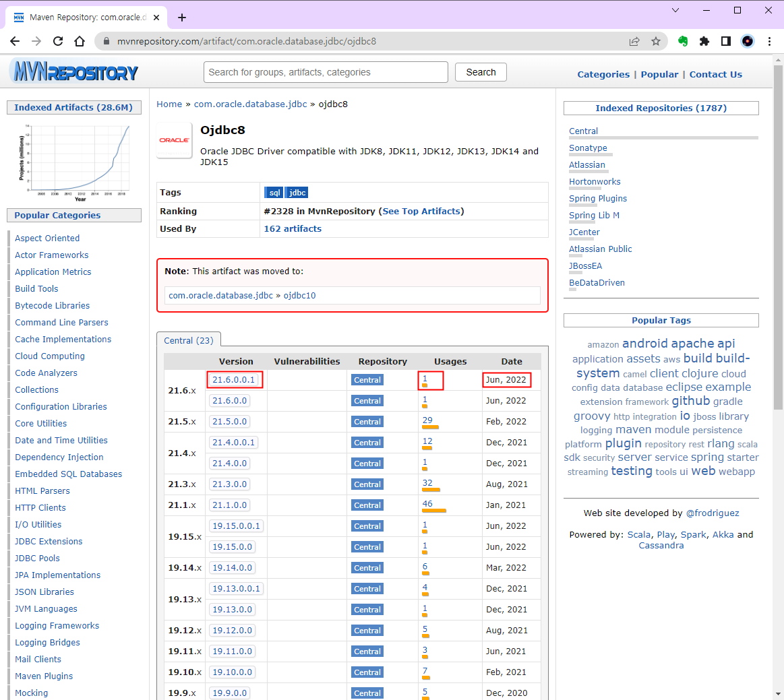The height and width of the screenshot is (700, 784).
Task: Click the sql tag
Action: pyautogui.click(x=274, y=193)
